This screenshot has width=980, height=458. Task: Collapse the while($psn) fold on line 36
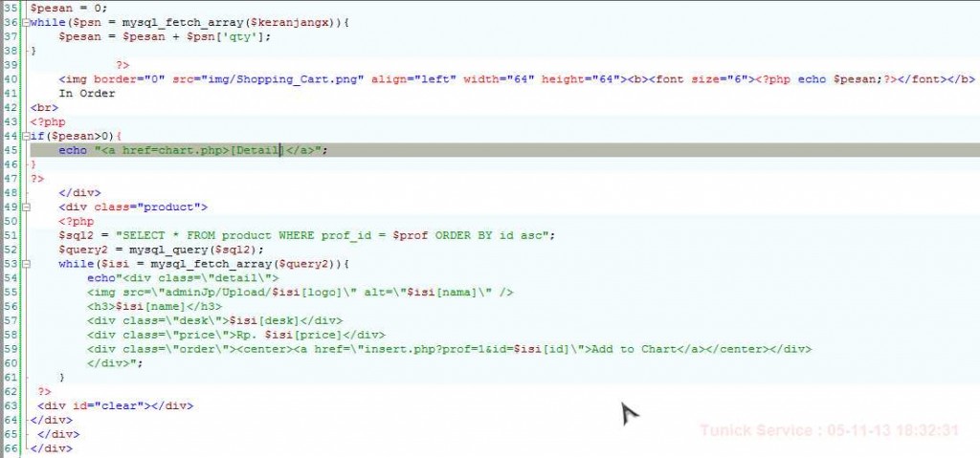(26, 23)
